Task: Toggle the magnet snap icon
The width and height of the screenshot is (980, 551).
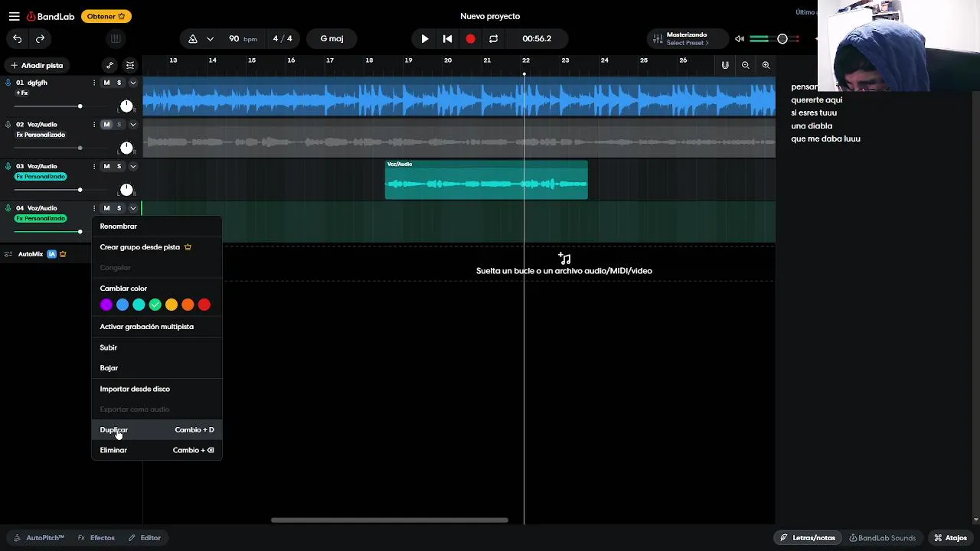Action: click(x=725, y=65)
